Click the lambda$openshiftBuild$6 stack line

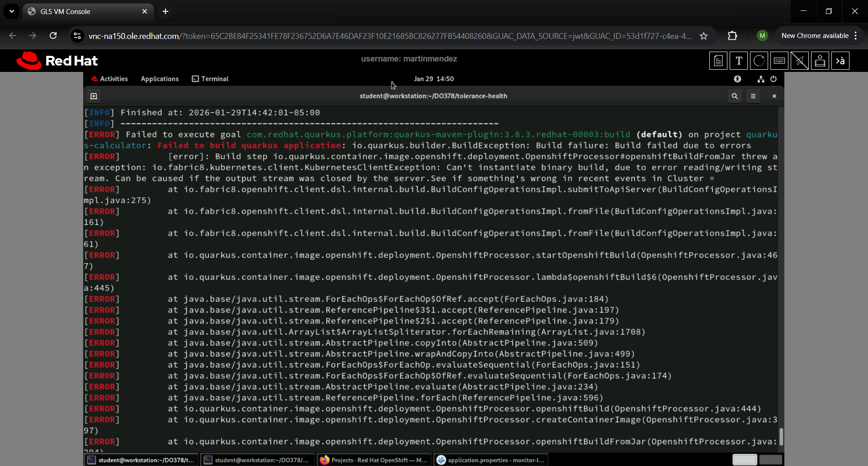pyautogui.click(x=431, y=283)
